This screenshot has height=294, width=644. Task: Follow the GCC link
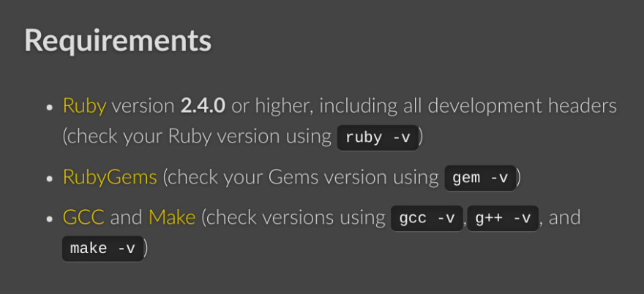83,217
